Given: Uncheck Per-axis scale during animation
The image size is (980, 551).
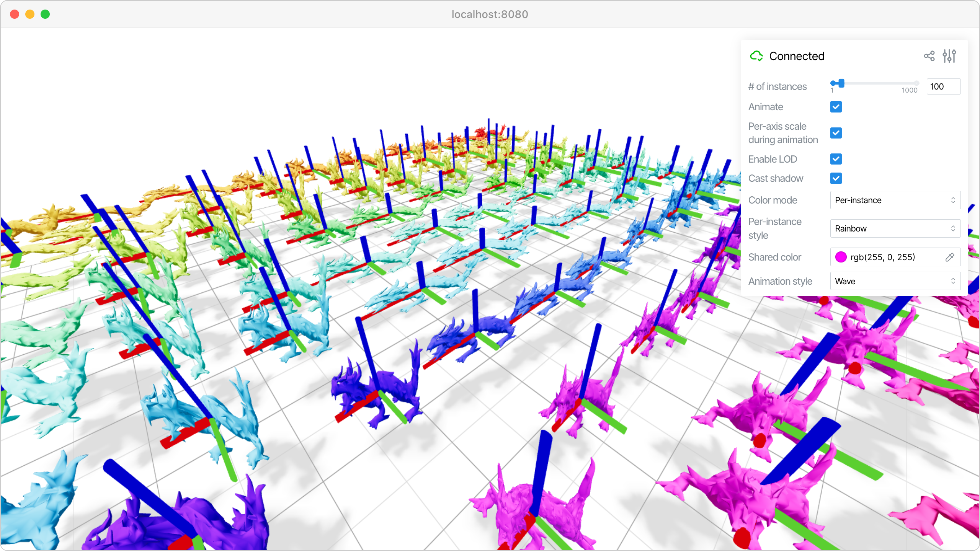Looking at the screenshot, I should [836, 133].
